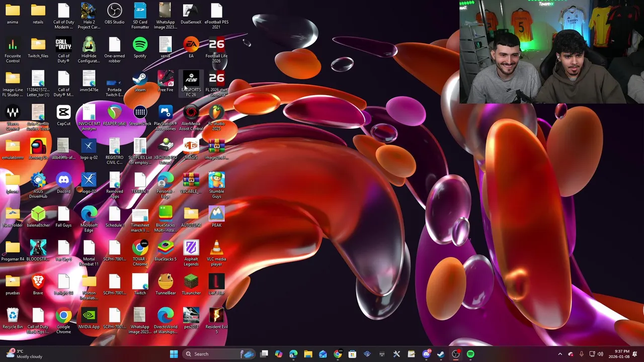
Task: Click the taskbar Search box
Action: click(218, 354)
